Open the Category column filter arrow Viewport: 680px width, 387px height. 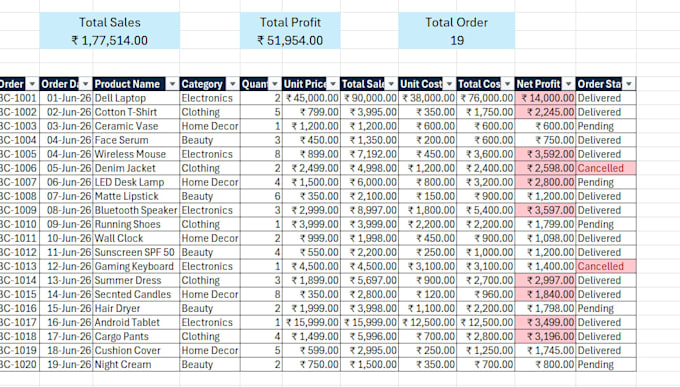[x=232, y=84]
